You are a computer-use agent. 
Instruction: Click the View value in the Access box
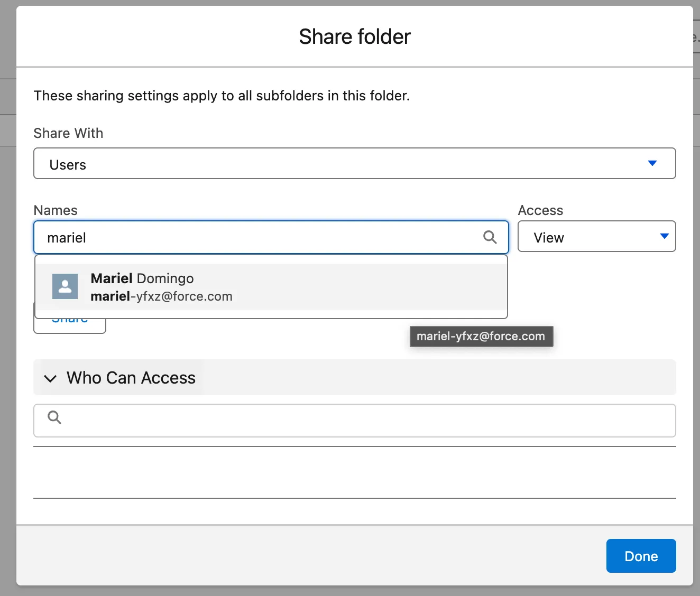click(549, 238)
